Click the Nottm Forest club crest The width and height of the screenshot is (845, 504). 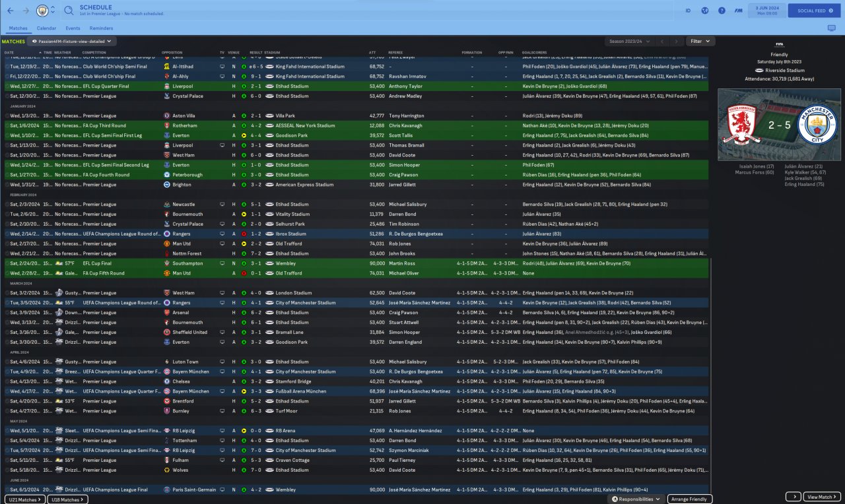(x=166, y=253)
